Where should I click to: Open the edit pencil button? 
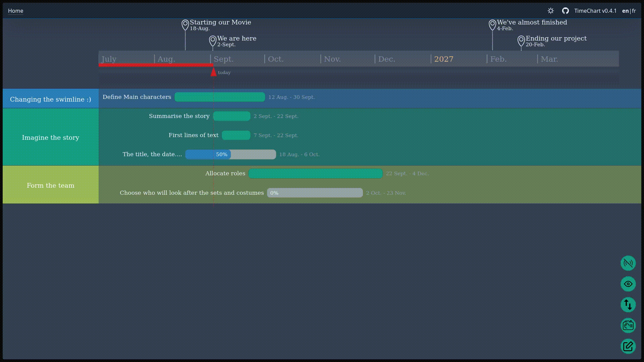628,346
